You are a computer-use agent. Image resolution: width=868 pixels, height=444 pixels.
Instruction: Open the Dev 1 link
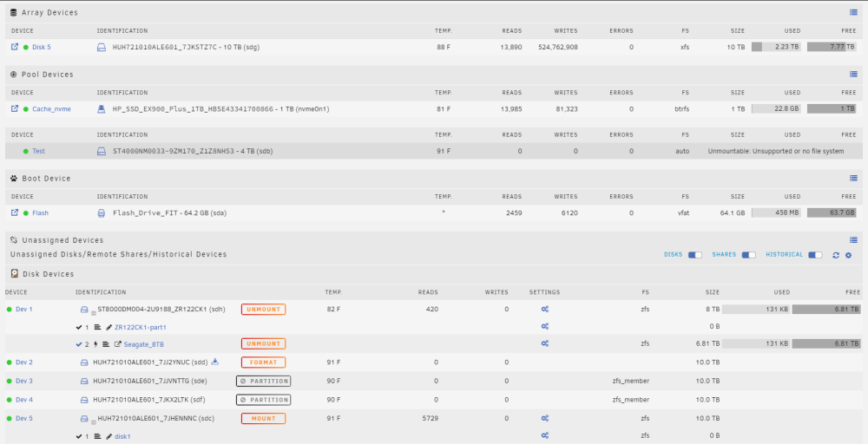point(24,310)
